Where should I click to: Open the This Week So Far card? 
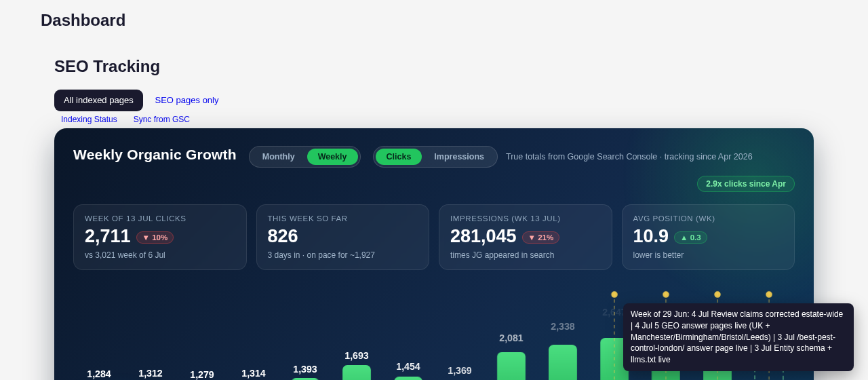[342, 237]
